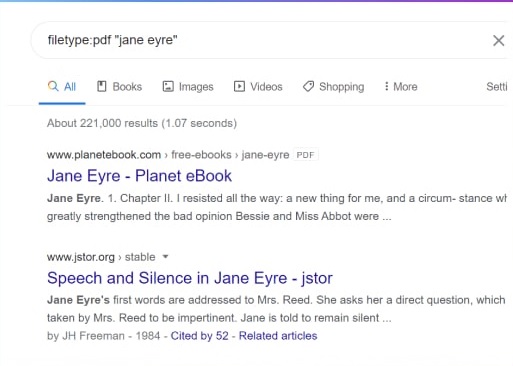
Task: Click the Shopping tag icon
Action: [308, 86]
